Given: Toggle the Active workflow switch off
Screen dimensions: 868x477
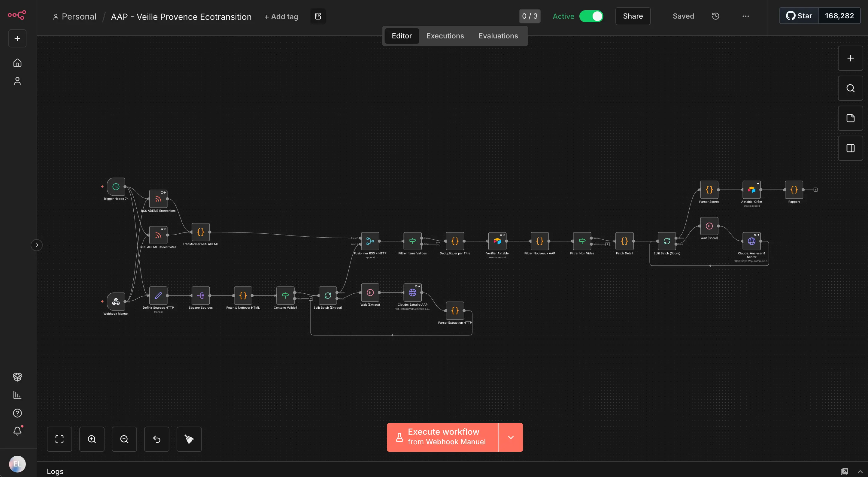Looking at the screenshot, I should tap(591, 16).
